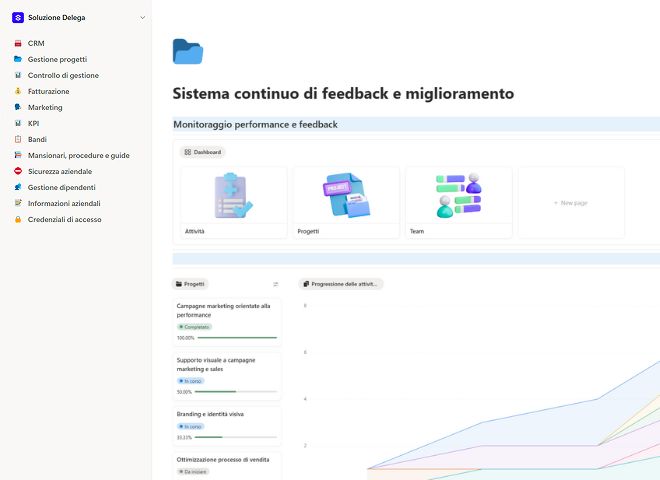
Task: Open the Credenziali di accesso page
Action: point(64,219)
